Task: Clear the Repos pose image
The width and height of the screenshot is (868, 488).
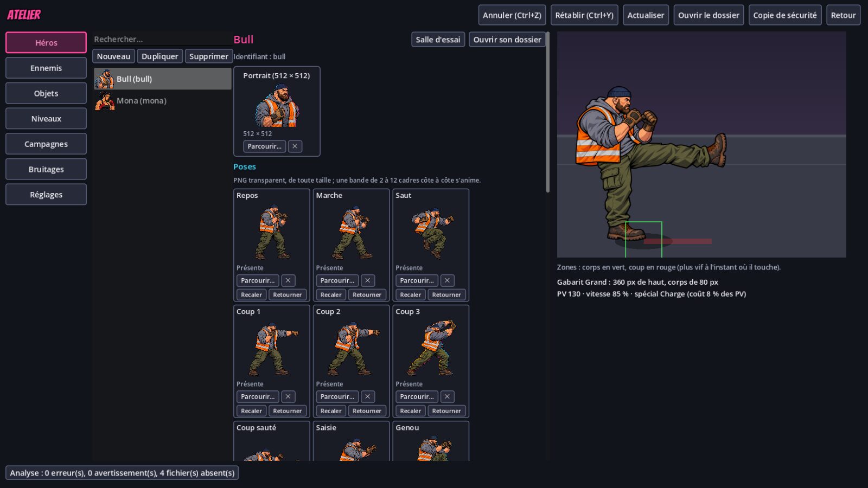Action: (288, 280)
